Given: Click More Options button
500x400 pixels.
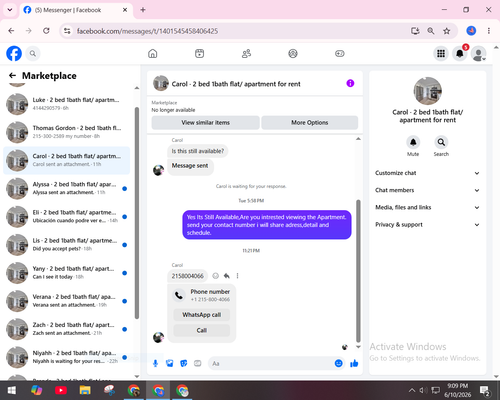Looking at the screenshot, I should (x=310, y=123).
